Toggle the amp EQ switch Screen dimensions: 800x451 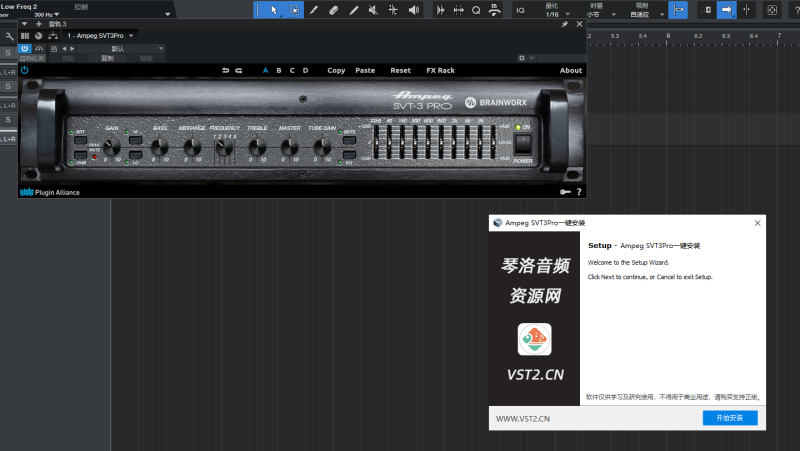click(x=349, y=154)
